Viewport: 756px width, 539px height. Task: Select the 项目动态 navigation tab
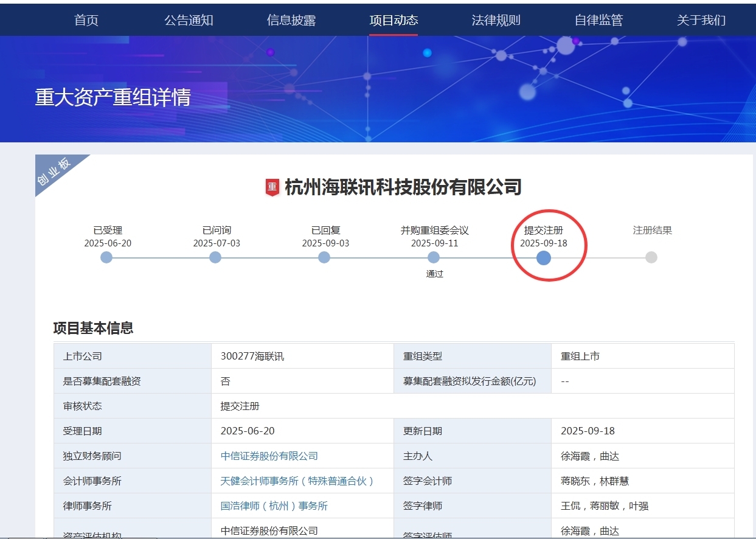coord(394,20)
